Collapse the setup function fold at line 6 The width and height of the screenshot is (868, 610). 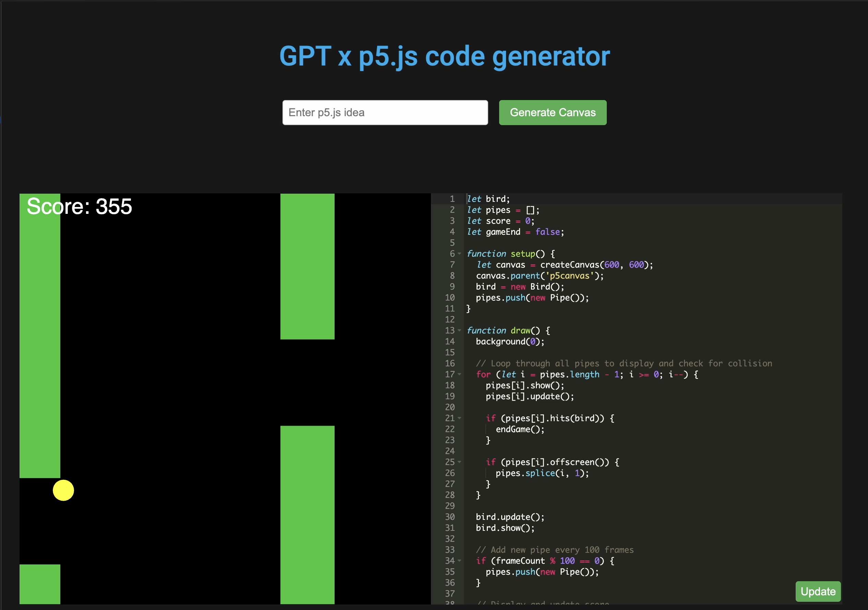(459, 254)
